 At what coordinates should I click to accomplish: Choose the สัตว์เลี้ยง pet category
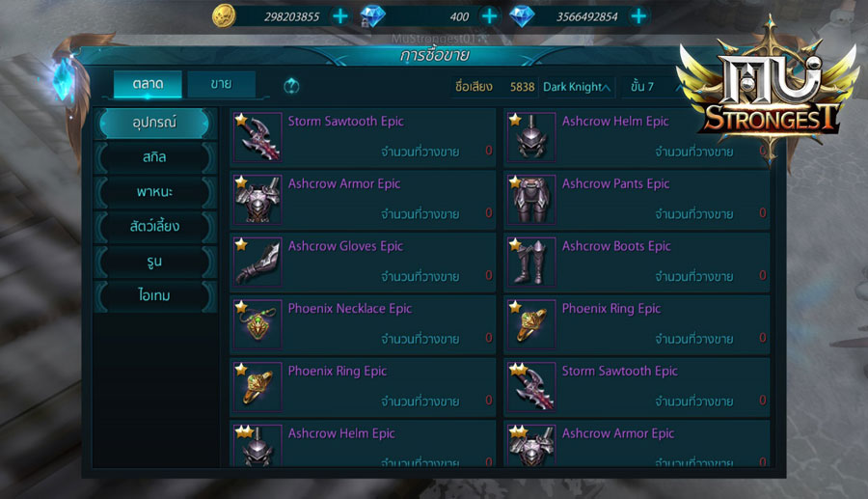(x=155, y=227)
